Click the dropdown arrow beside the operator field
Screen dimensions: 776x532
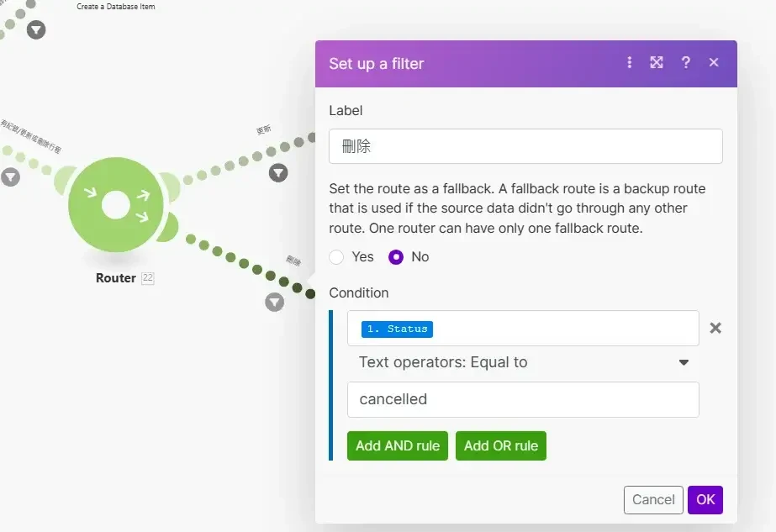click(x=684, y=362)
